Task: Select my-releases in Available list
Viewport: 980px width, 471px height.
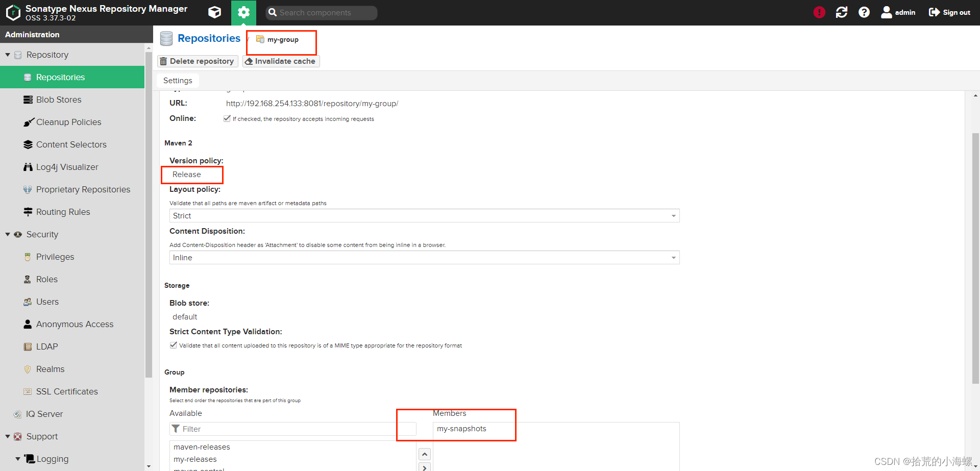Action: pos(293,459)
